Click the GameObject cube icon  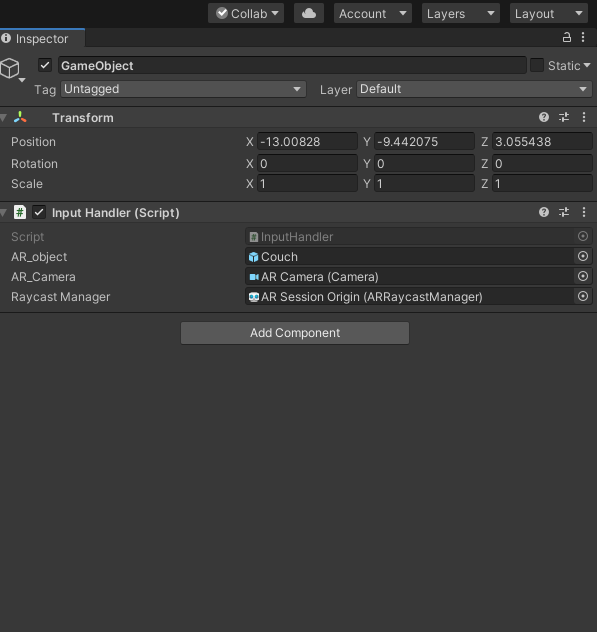coord(10,68)
